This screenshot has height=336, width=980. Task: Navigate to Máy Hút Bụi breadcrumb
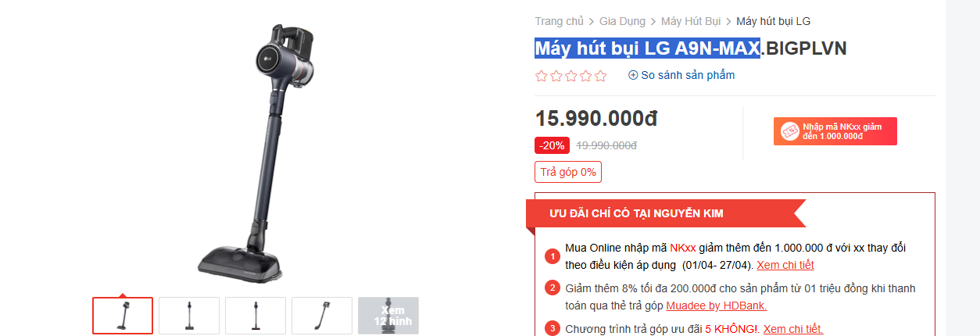[691, 21]
